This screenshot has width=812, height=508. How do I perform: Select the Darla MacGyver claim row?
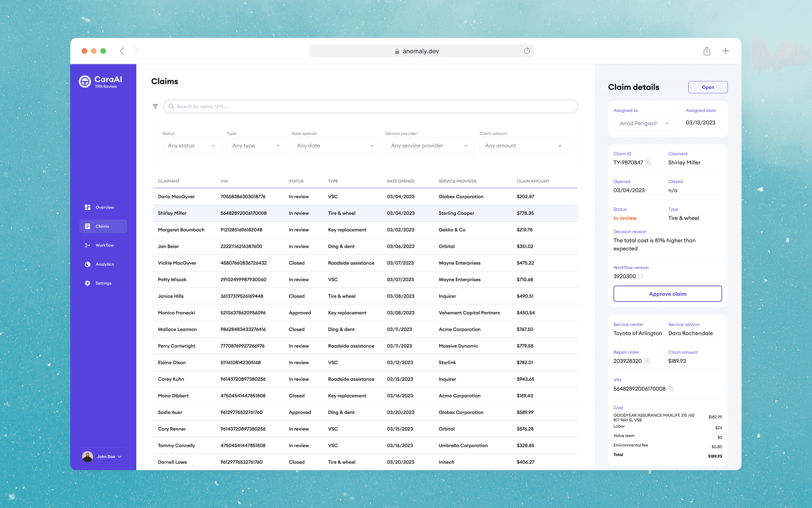point(365,197)
